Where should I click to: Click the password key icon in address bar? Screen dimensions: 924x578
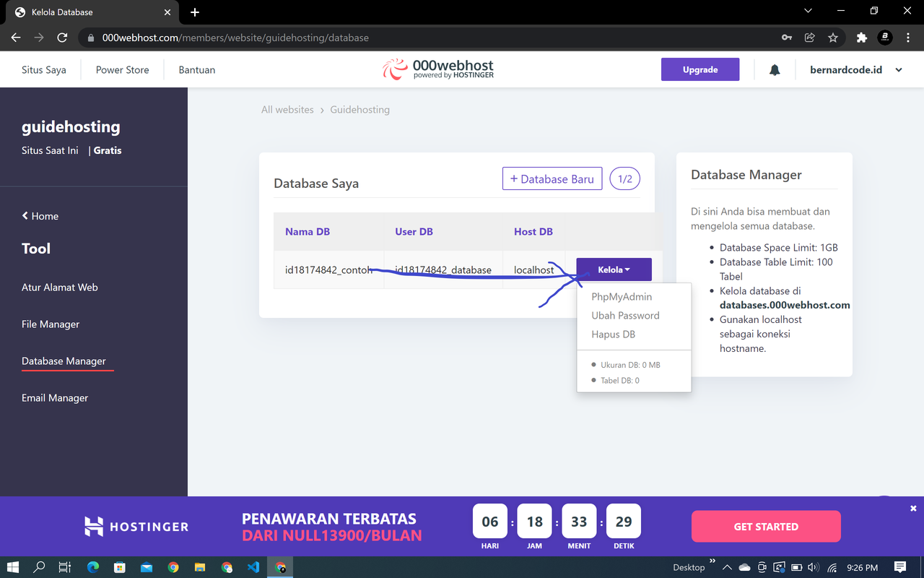tap(787, 38)
